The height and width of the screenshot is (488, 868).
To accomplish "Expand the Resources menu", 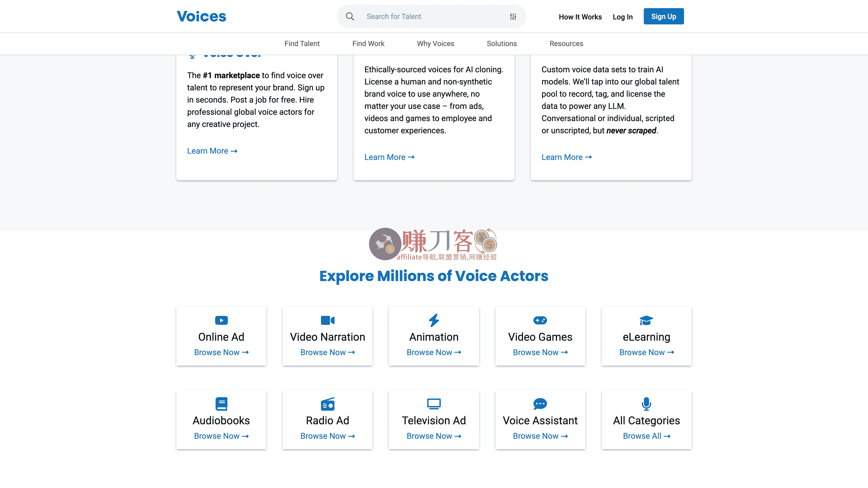I will [x=566, y=43].
